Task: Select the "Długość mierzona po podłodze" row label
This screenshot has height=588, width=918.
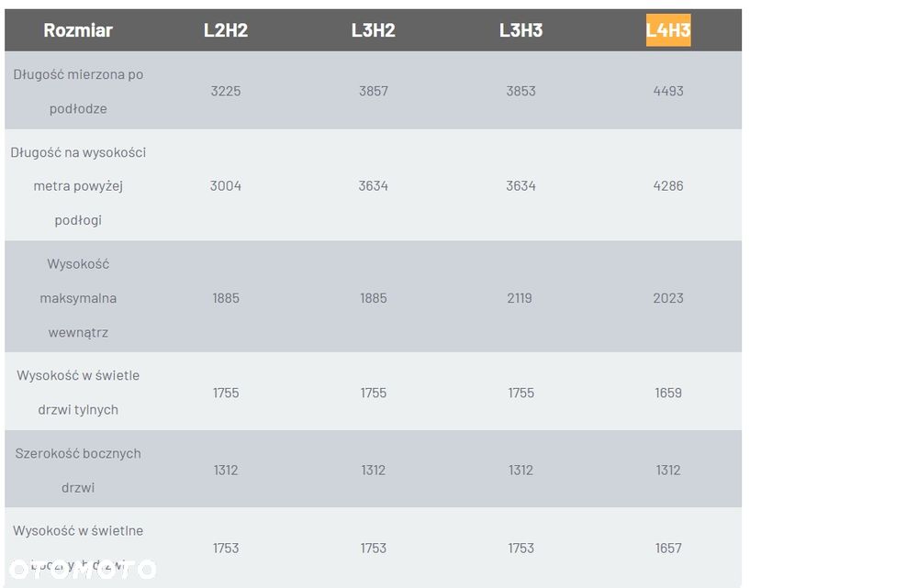Action: [x=78, y=91]
